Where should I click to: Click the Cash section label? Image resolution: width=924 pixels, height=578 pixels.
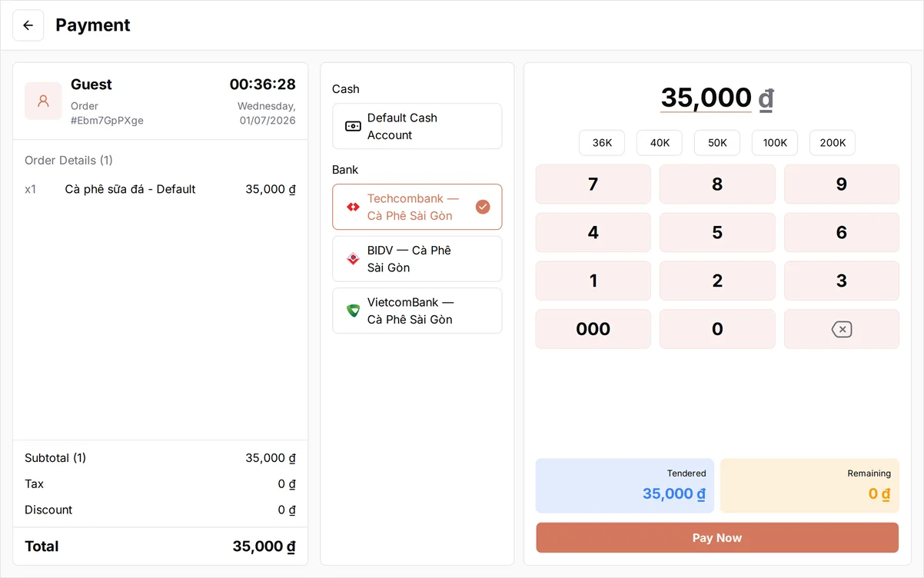[x=346, y=89]
